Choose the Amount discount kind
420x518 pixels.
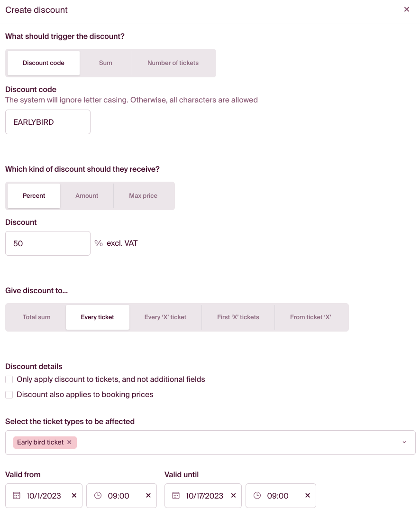87,196
